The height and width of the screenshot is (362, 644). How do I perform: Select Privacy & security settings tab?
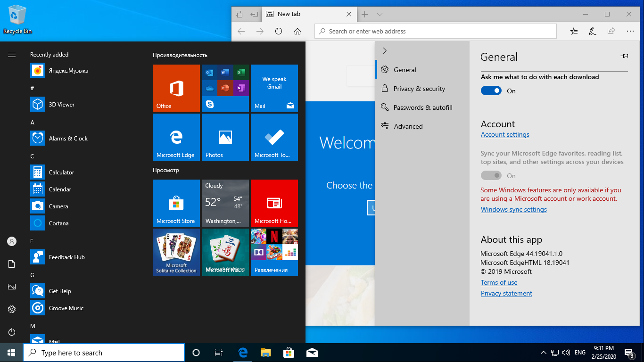pyautogui.click(x=419, y=89)
